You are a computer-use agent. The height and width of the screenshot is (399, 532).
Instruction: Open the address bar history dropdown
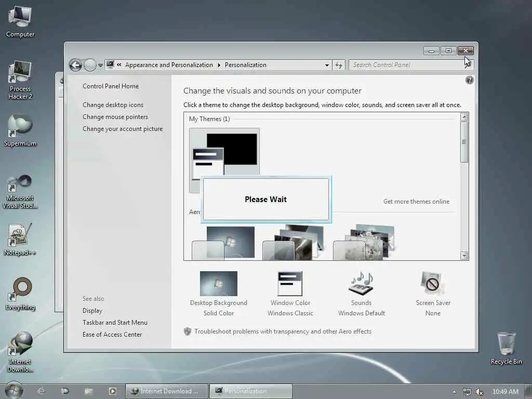[327, 65]
